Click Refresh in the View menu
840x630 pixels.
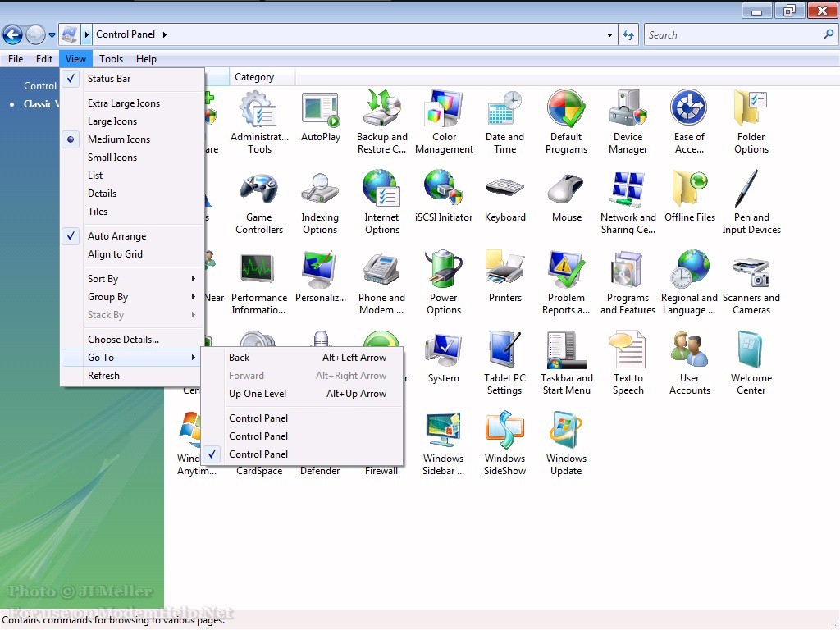click(x=103, y=376)
